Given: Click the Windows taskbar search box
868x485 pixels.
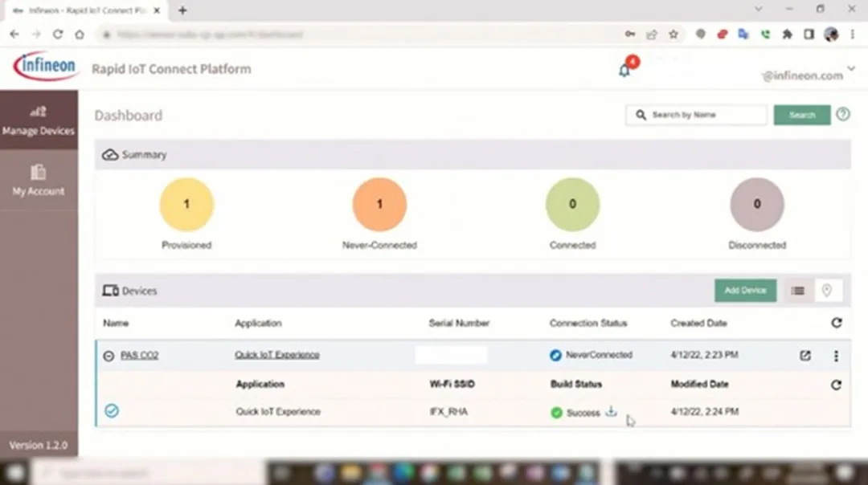Looking at the screenshot, I should point(149,473).
